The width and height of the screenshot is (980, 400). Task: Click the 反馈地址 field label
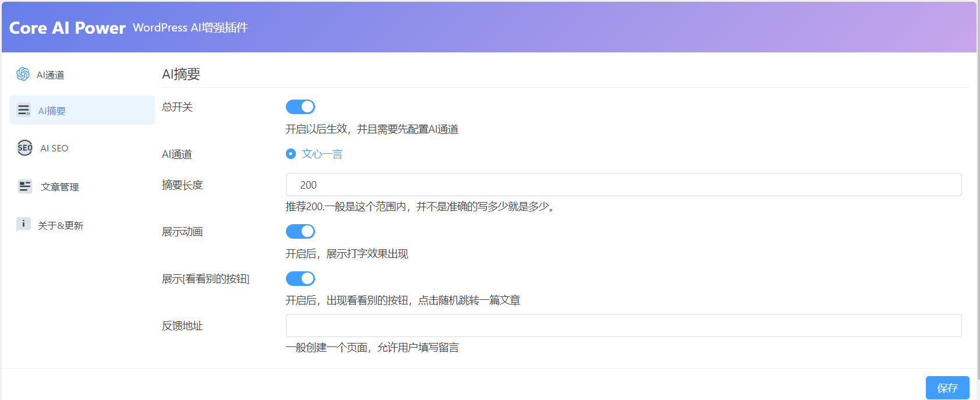pyautogui.click(x=182, y=326)
